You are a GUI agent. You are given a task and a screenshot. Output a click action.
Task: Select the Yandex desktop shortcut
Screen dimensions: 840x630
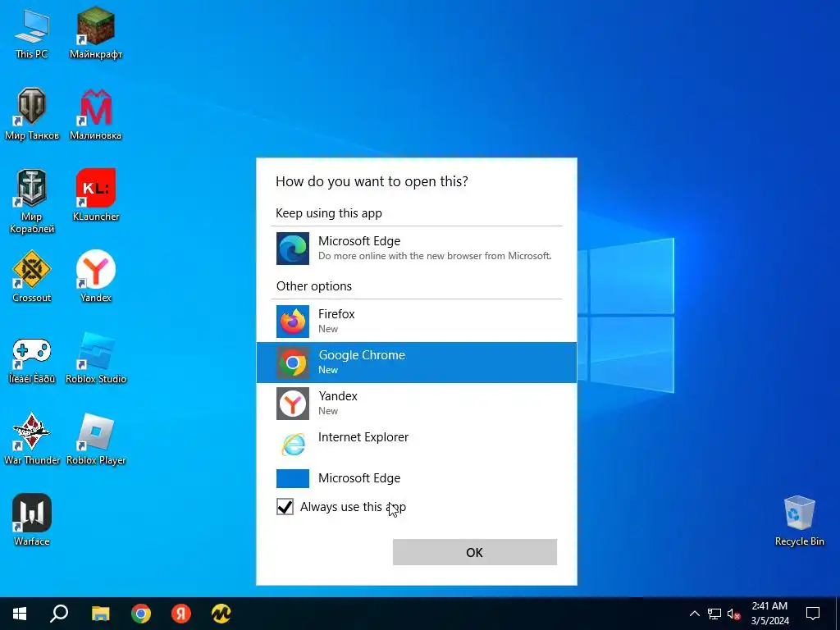pyautogui.click(x=96, y=277)
